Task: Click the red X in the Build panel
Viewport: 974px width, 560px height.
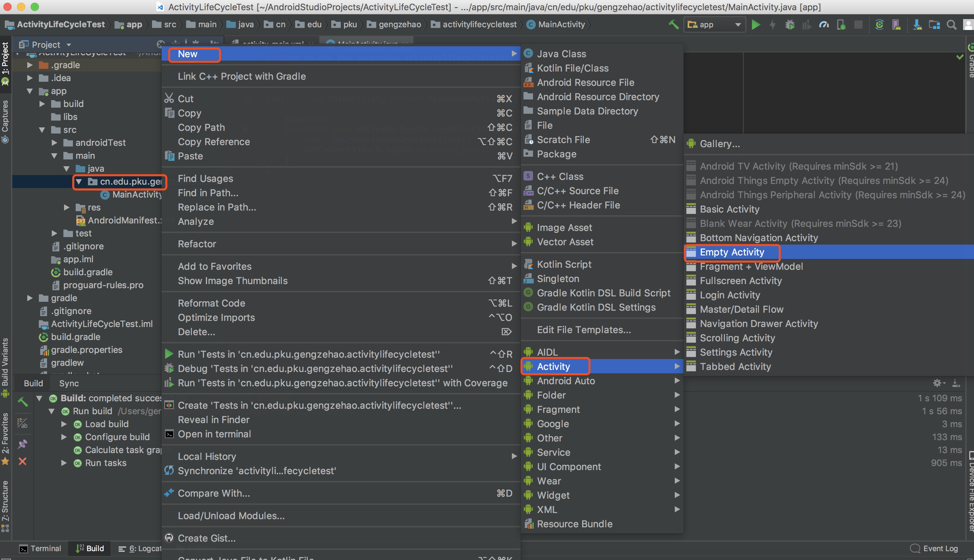Action: point(23,461)
